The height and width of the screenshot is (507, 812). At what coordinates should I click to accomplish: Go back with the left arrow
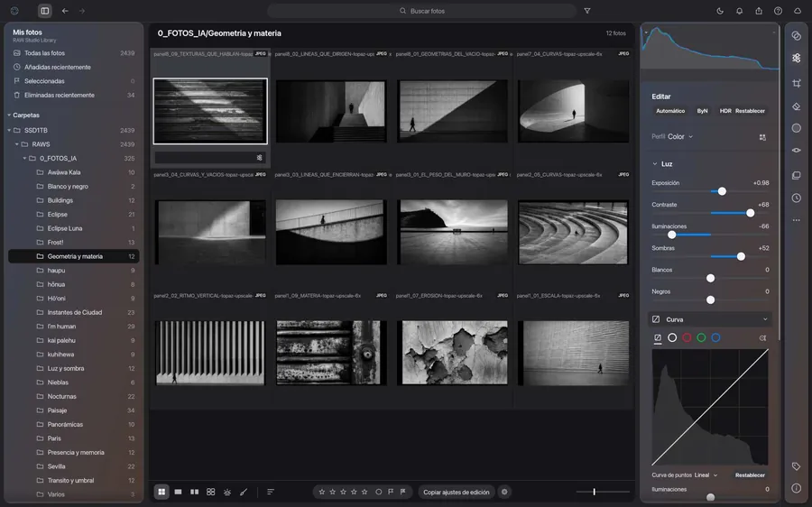click(x=65, y=10)
